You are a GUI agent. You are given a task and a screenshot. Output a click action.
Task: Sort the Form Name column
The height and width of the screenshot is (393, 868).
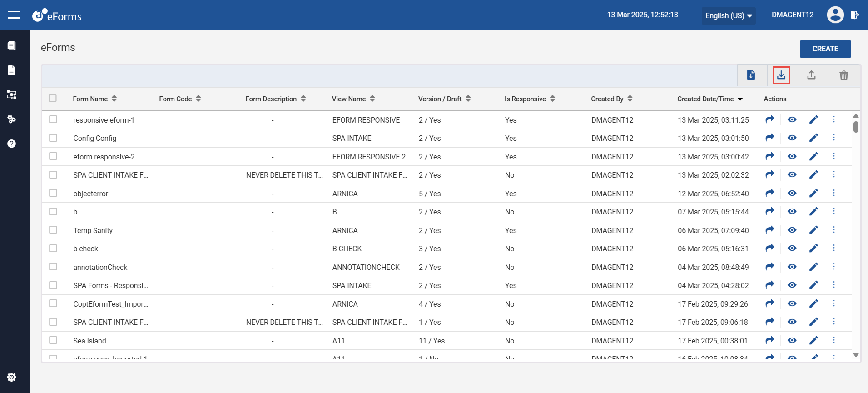click(114, 99)
